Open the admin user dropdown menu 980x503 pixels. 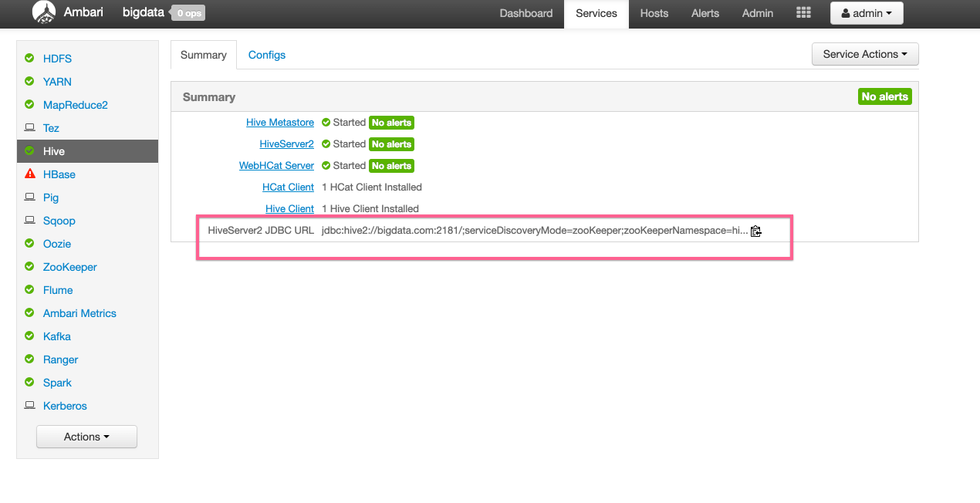[866, 13]
